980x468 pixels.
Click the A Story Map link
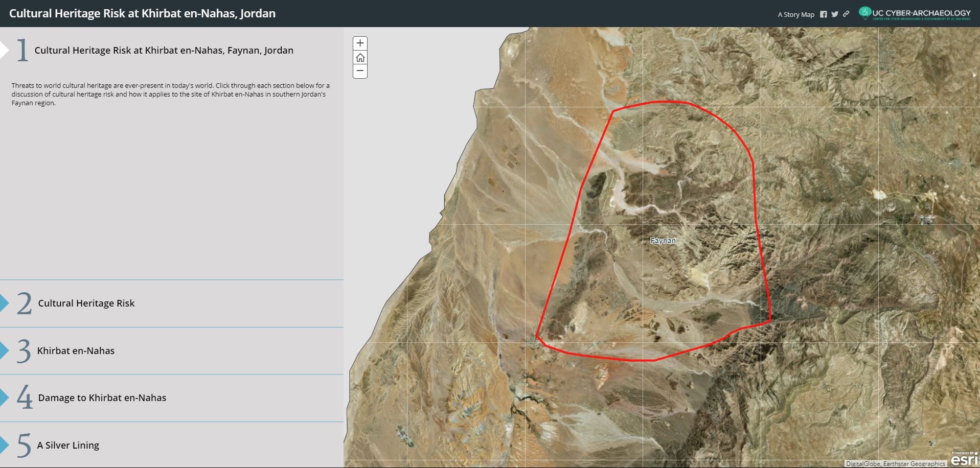pos(795,14)
